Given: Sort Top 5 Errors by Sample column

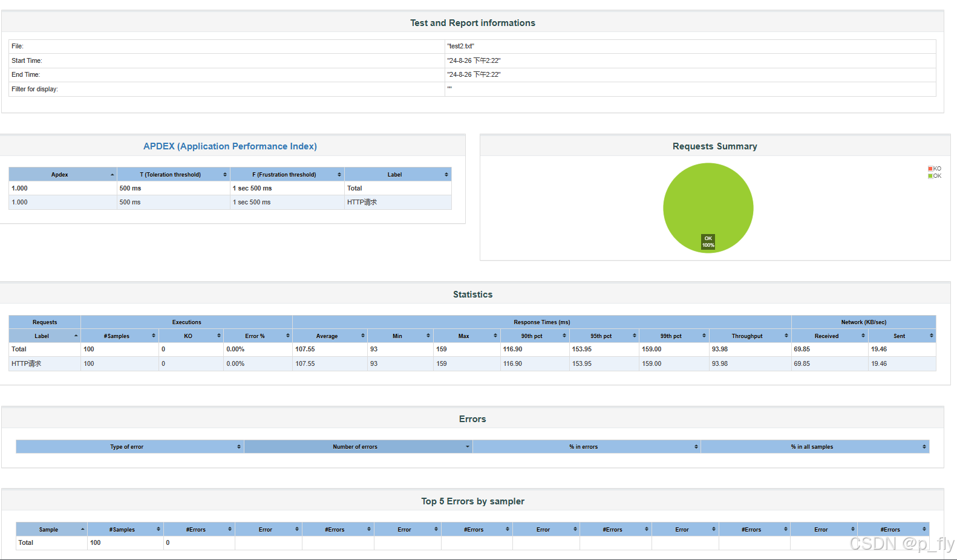Looking at the screenshot, I should pos(51,529).
